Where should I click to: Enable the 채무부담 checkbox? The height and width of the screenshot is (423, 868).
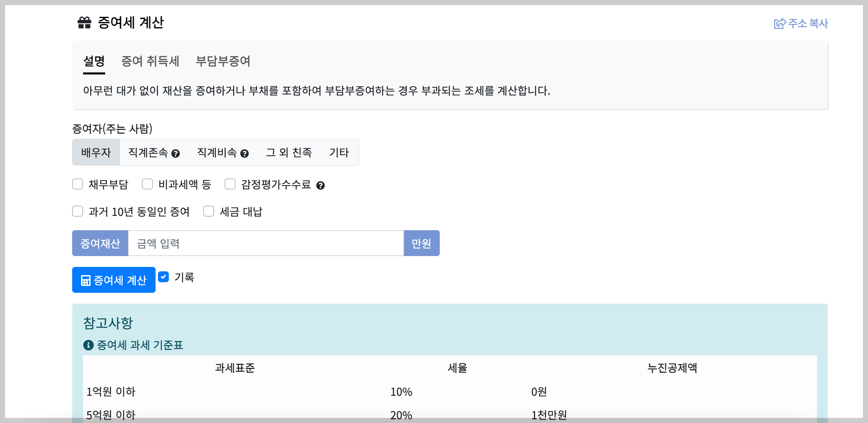click(x=78, y=184)
